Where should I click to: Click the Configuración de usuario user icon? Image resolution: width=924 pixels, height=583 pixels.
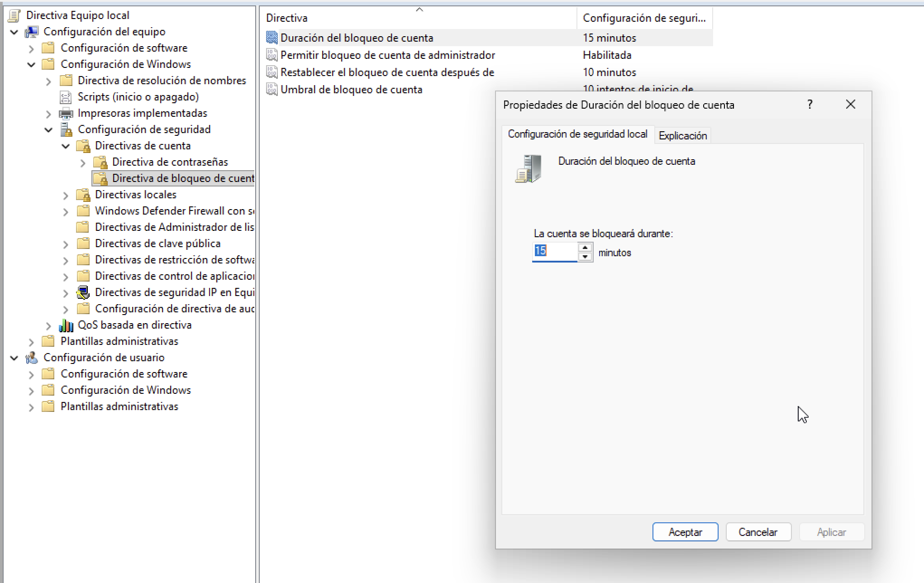32,358
